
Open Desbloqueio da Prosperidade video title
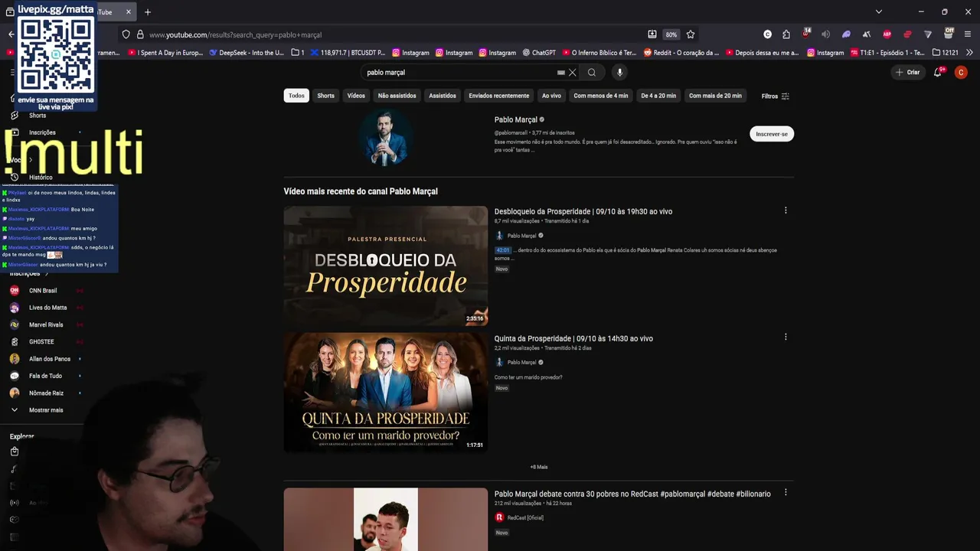click(x=583, y=211)
